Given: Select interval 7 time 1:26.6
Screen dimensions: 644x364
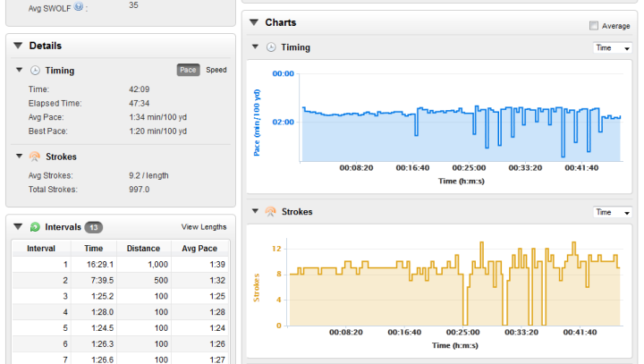Looking at the screenshot, I should click(102, 360).
